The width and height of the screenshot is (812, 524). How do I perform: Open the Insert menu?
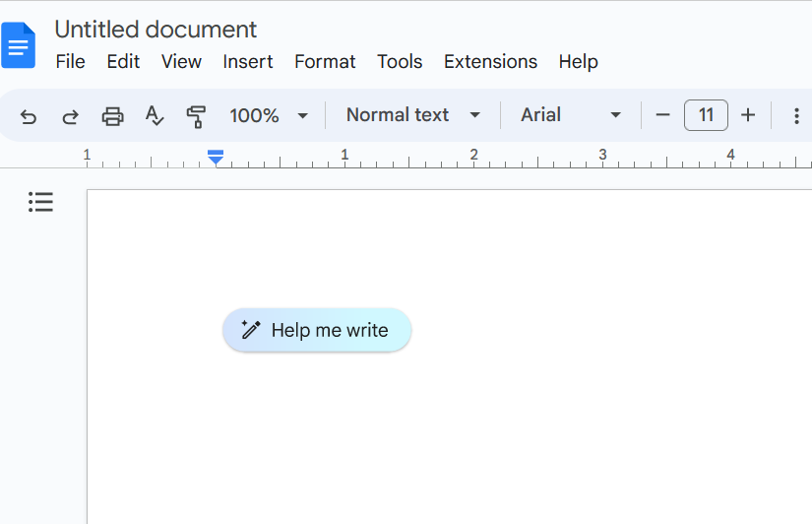point(247,62)
